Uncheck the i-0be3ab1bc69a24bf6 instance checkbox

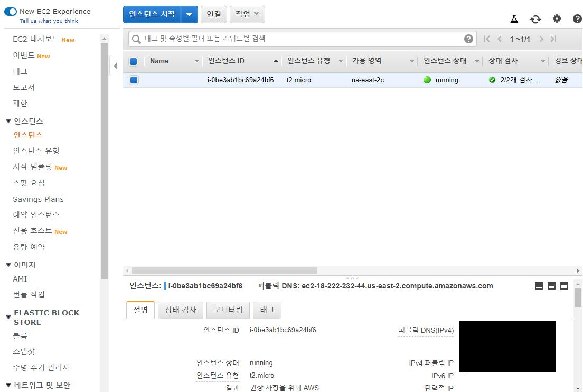tap(134, 80)
